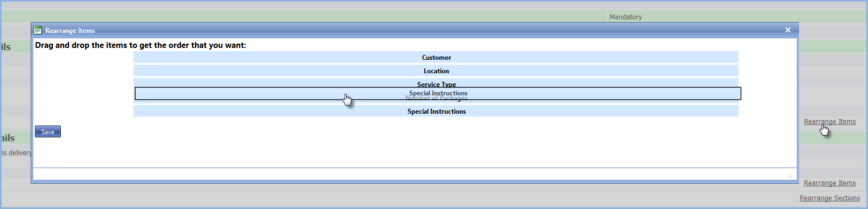Click the first Rearrange Items link
This screenshot has height=209, width=868.
pyautogui.click(x=829, y=122)
